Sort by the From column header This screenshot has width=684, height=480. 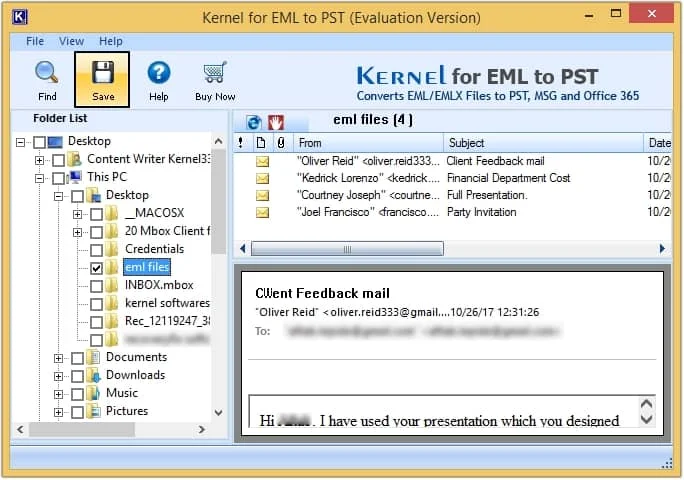click(x=369, y=143)
